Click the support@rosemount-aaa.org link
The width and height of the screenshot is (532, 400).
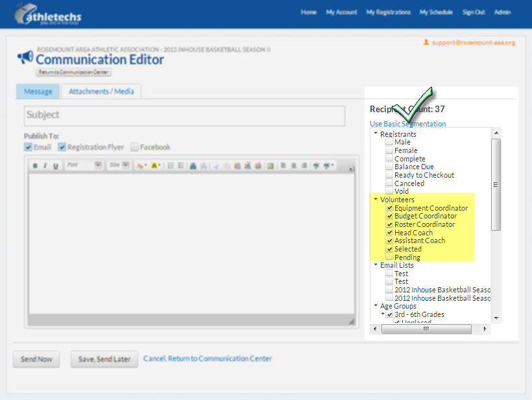pos(474,43)
